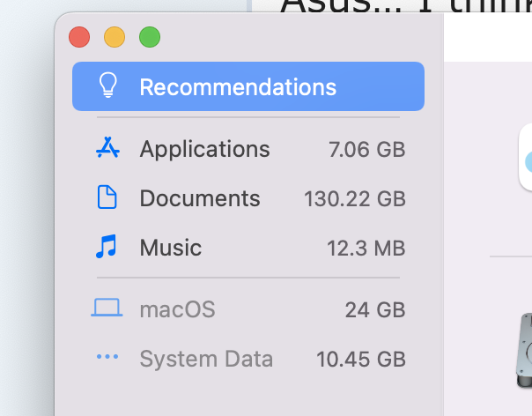Close the storage window with red button
The width and height of the screenshot is (532, 416).
tap(79, 37)
